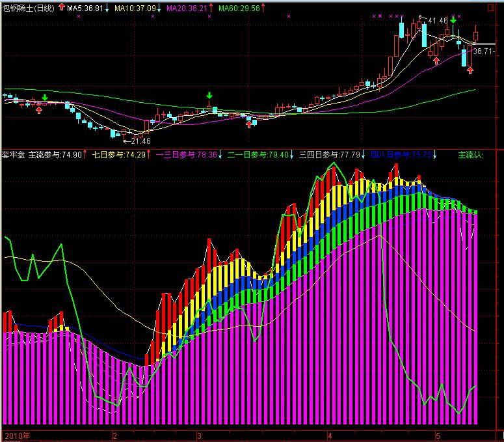Image resolution: width=504 pixels, height=442 pixels.
Task: Click the last red buy arrow below 36.71 candle
Action: (470, 70)
